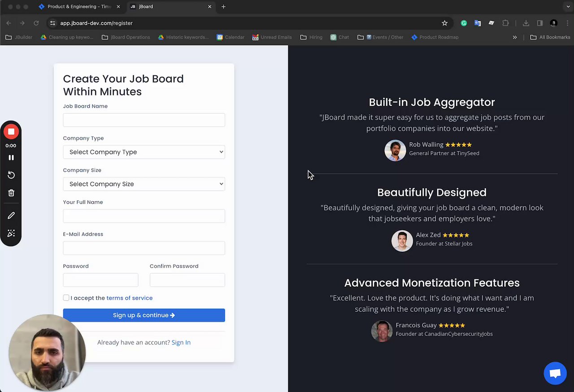The image size is (574, 392).
Task: Open the Calendar bookmark
Action: tap(230, 37)
